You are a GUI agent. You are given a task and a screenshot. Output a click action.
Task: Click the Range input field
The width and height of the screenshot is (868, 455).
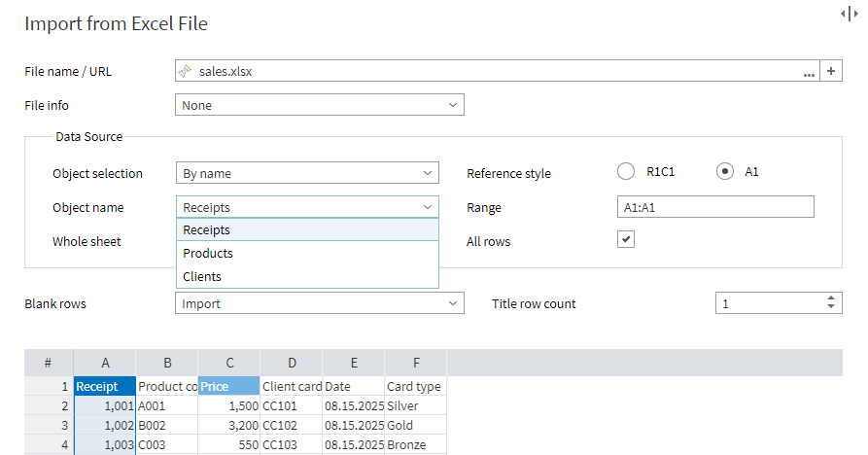click(714, 207)
